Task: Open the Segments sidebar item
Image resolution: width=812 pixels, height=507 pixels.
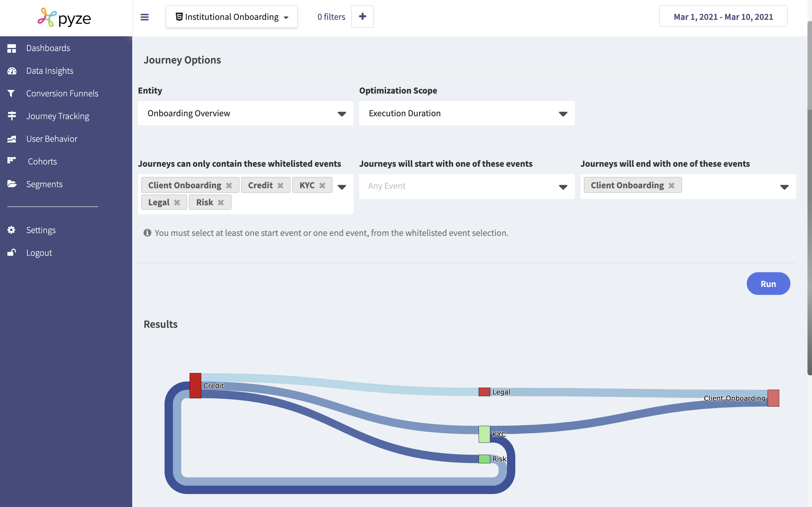Action: (x=44, y=184)
